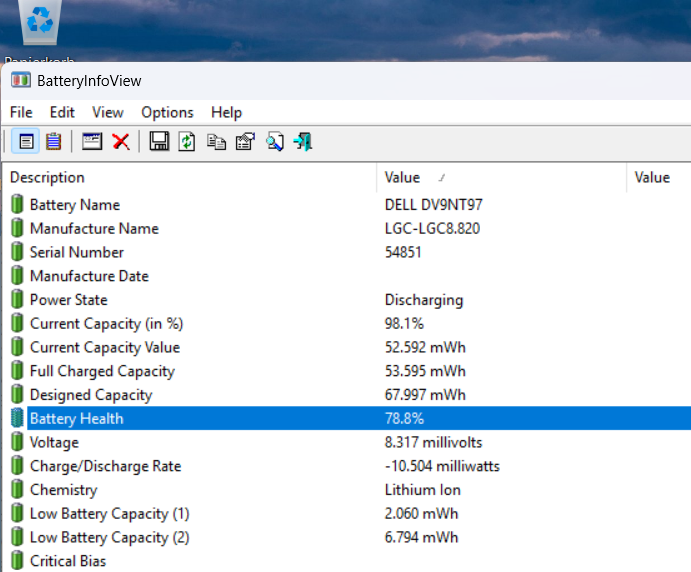Screen dimensions: 691x572
Task: Click the Discharging value
Action: tap(424, 300)
